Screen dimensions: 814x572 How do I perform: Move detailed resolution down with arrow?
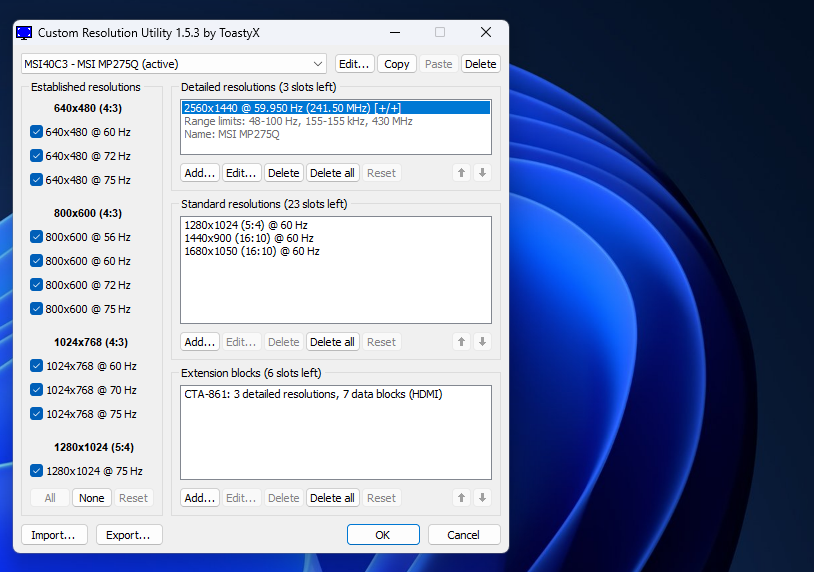[482, 173]
